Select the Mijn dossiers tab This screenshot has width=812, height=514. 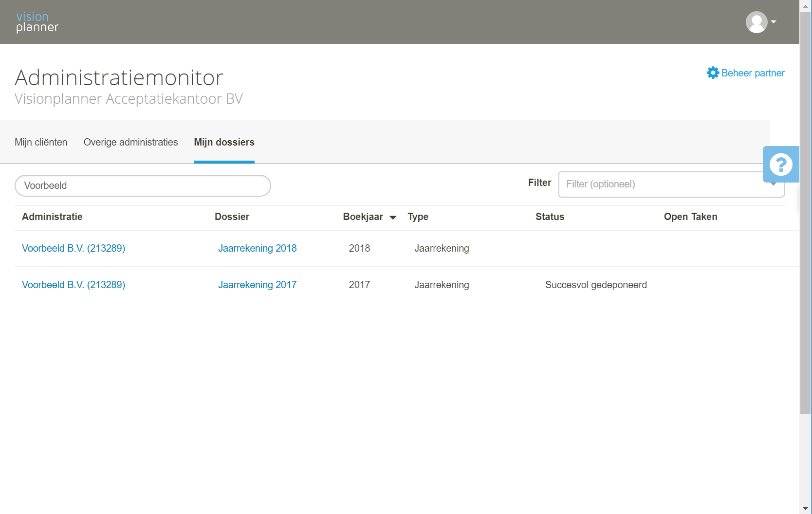coord(224,142)
